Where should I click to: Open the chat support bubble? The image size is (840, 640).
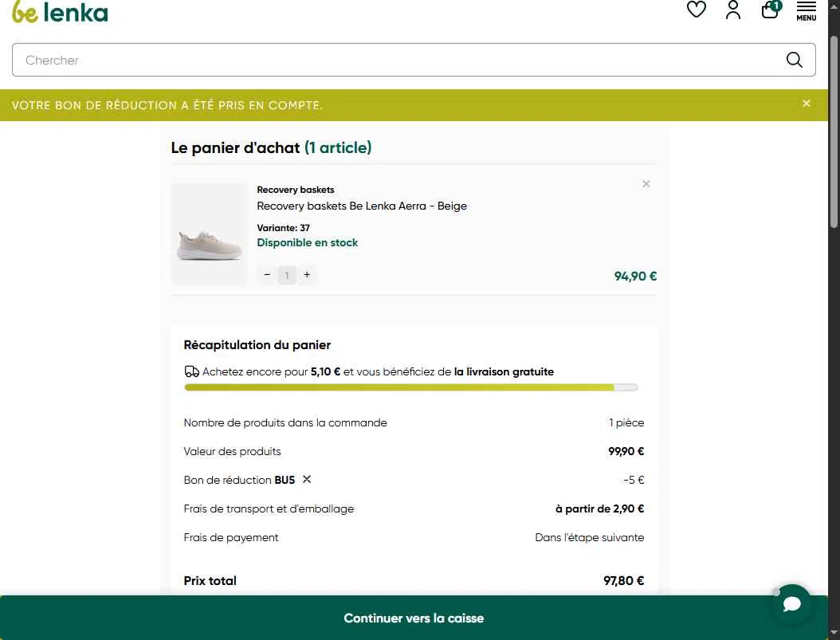pos(791,603)
